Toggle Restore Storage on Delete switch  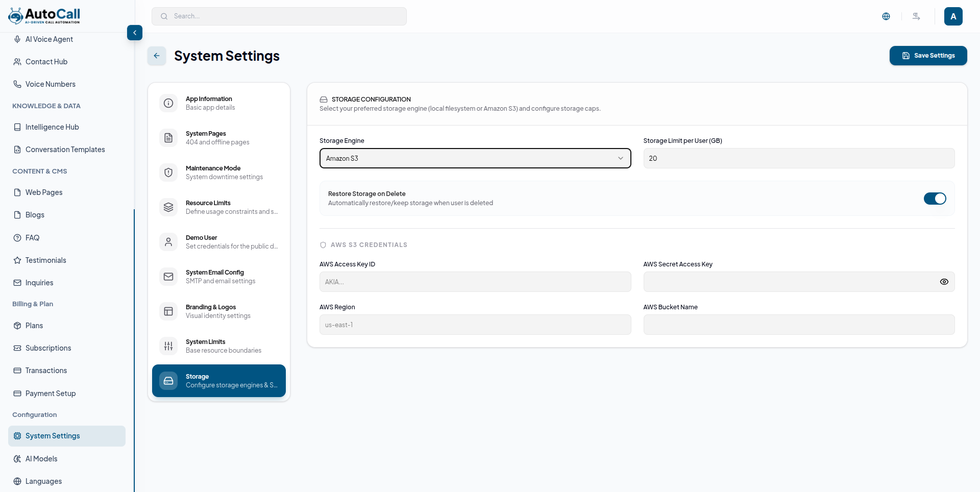pyautogui.click(x=935, y=199)
